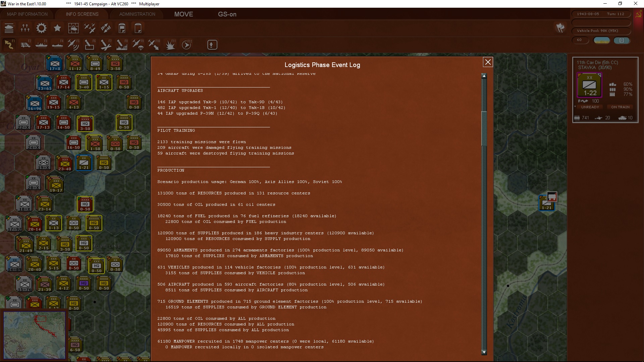Image resolution: width=644 pixels, height=362 pixels.
Task: Toggle the ON TRAIN unit status
Action: click(620, 107)
